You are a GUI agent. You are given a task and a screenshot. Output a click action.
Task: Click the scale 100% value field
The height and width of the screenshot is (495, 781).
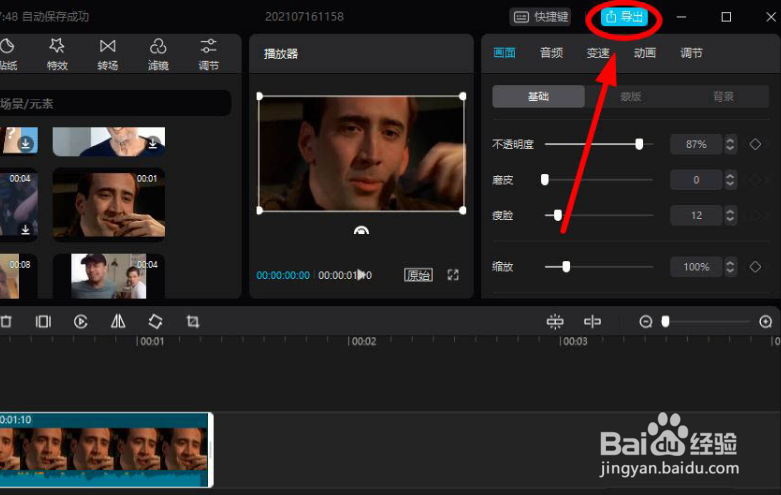click(x=696, y=267)
